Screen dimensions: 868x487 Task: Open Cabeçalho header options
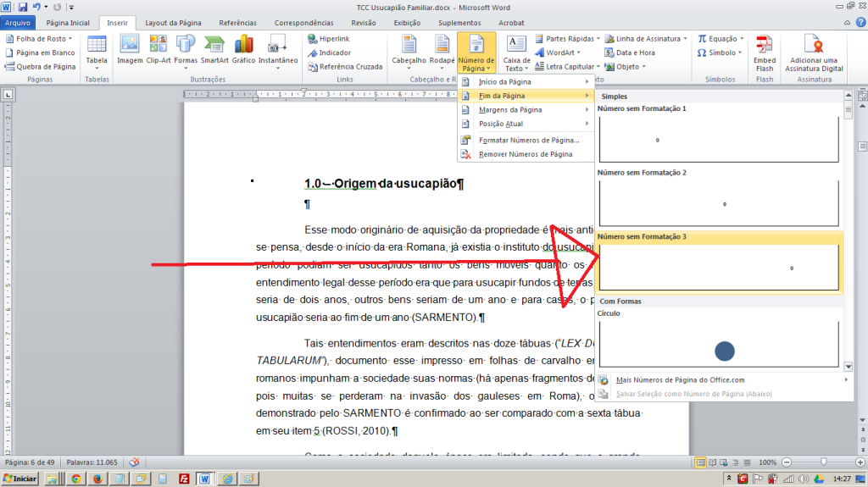409,52
